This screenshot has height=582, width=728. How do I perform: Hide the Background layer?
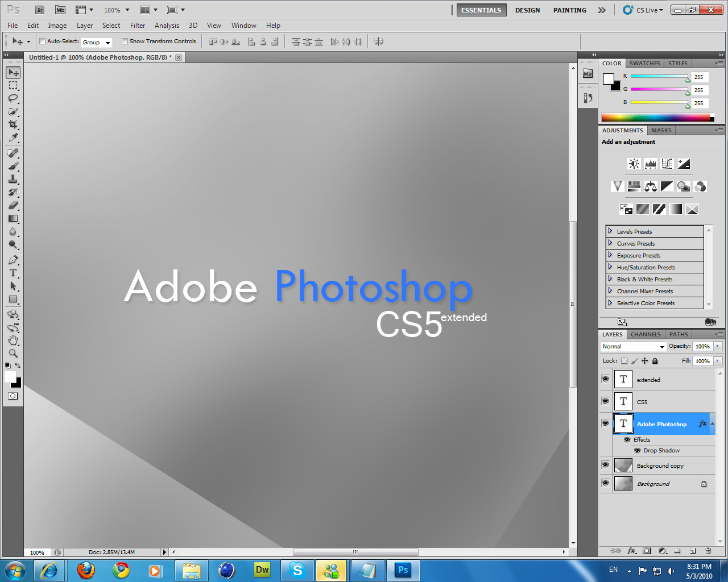pos(605,483)
